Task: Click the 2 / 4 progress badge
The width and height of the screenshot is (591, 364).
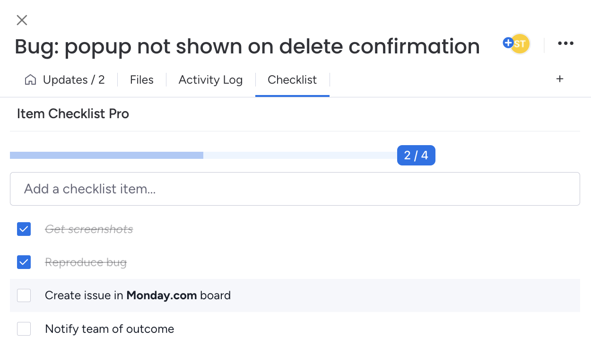Action: [416, 156]
